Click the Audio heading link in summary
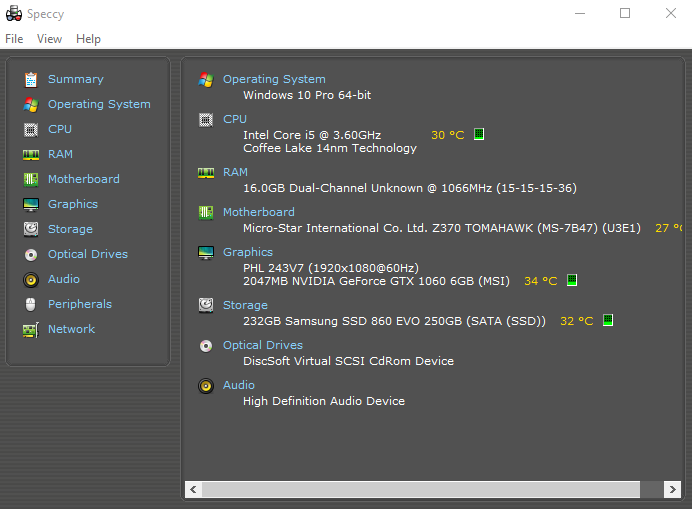This screenshot has width=692, height=509. (239, 385)
